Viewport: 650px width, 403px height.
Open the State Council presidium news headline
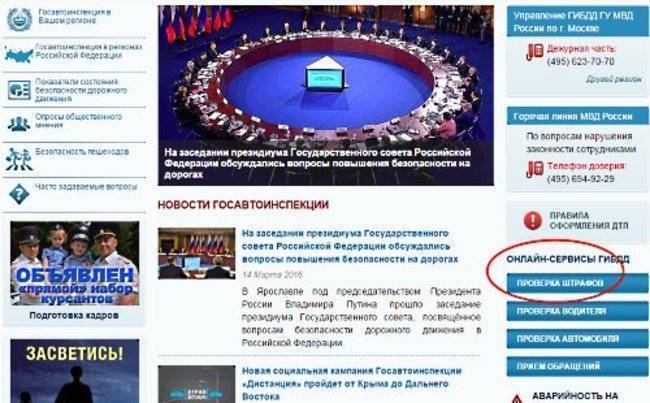pos(350,246)
